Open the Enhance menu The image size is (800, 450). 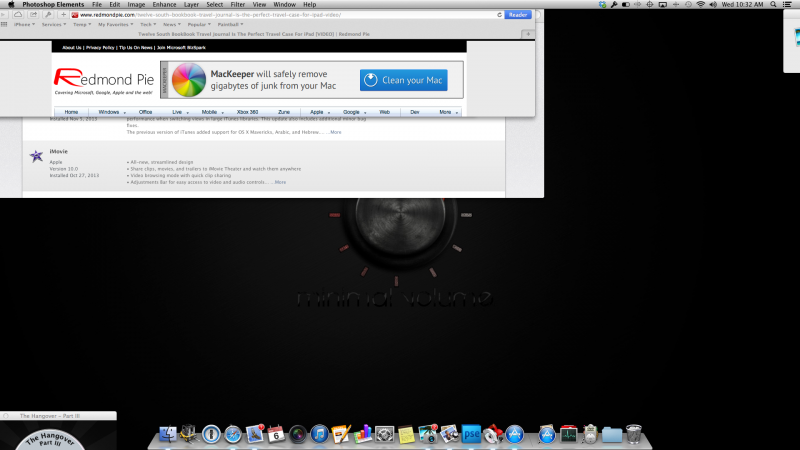click(164, 4)
